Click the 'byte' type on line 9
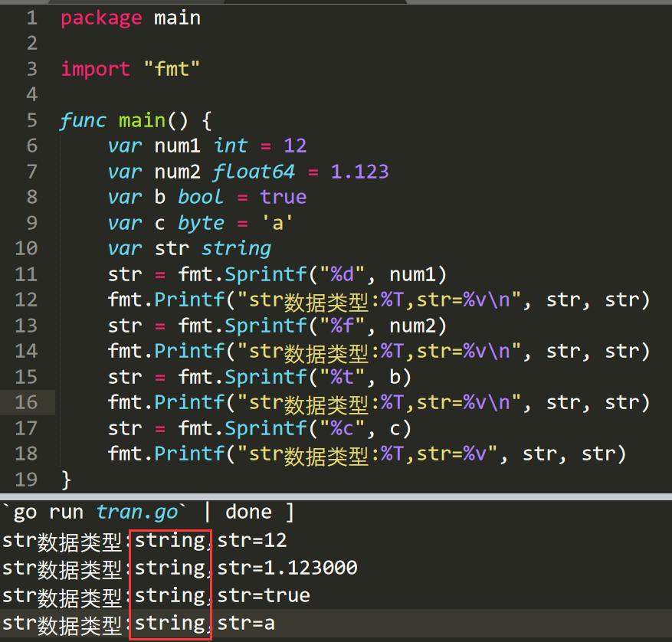This screenshot has width=672, height=642. 201,224
